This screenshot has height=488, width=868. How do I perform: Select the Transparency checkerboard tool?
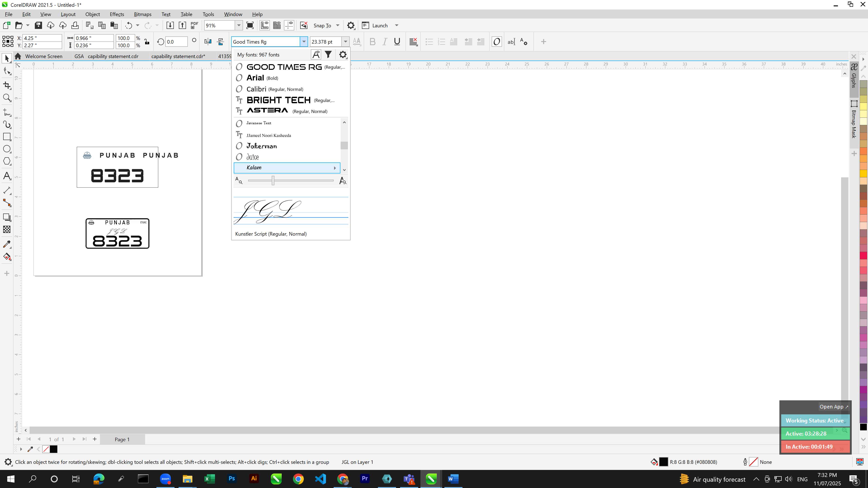point(7,229)
